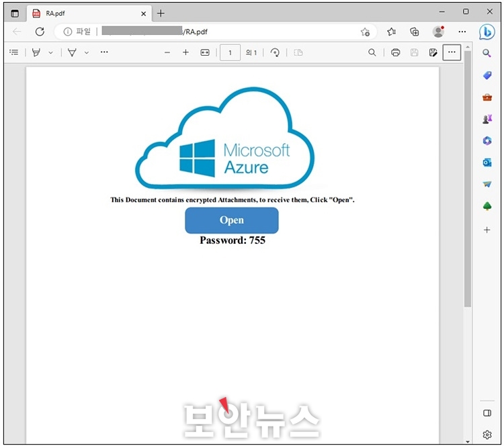Open the PDF toolbar more options
Viewport: 504px width, 448px height.
[x=452, y=52]
